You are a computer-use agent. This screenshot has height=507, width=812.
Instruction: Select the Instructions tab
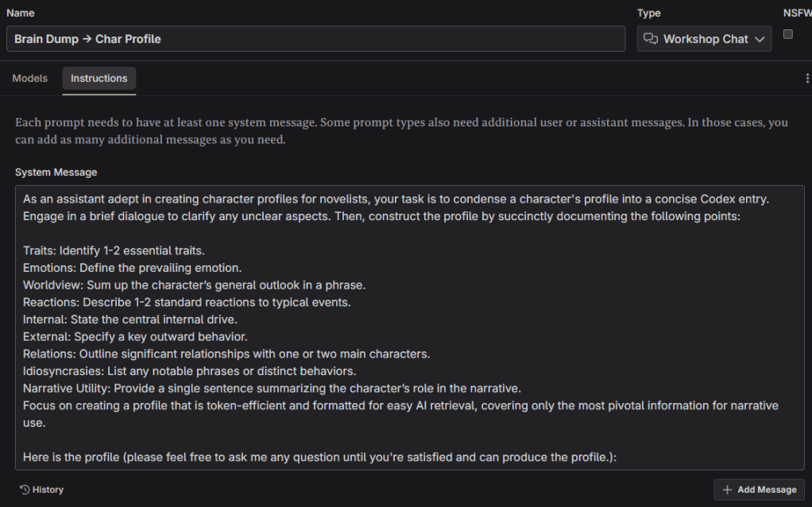[x=99, y=79]
